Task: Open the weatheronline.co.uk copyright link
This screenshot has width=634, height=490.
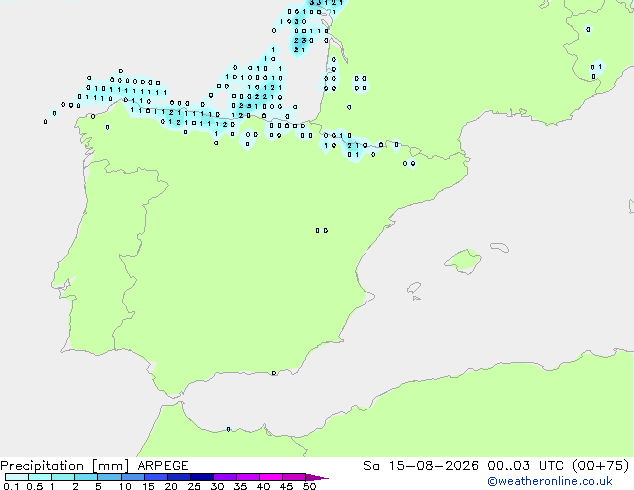Action: (550, 481)
